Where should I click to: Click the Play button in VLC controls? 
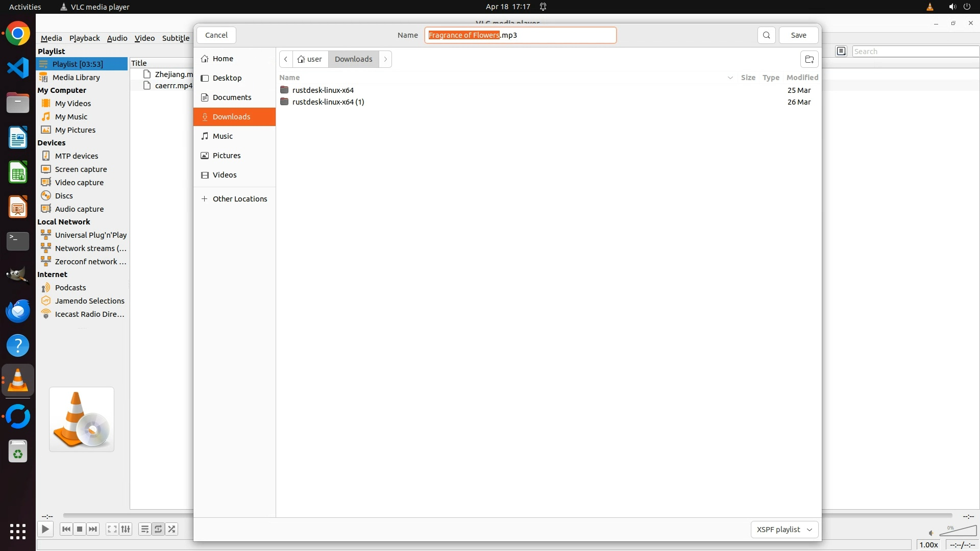(x=45, y=529)
